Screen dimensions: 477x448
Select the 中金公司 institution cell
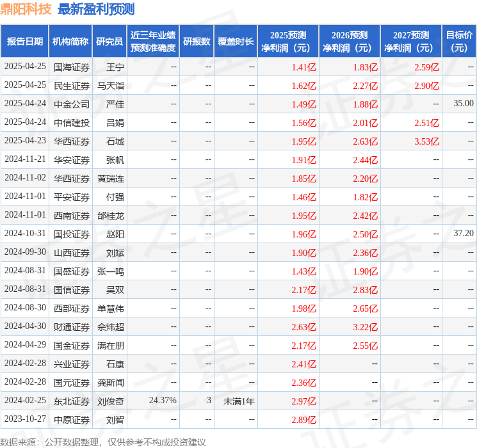click(x=72, y=104)
